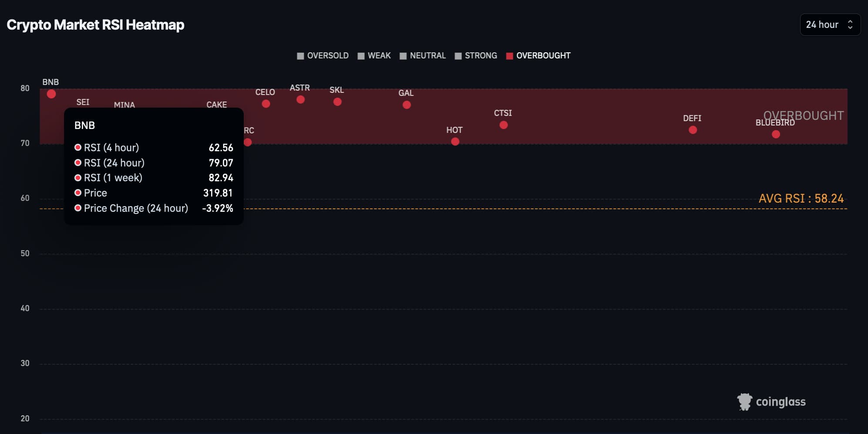Select the ASTR data point dot

[x=300, y=100]
